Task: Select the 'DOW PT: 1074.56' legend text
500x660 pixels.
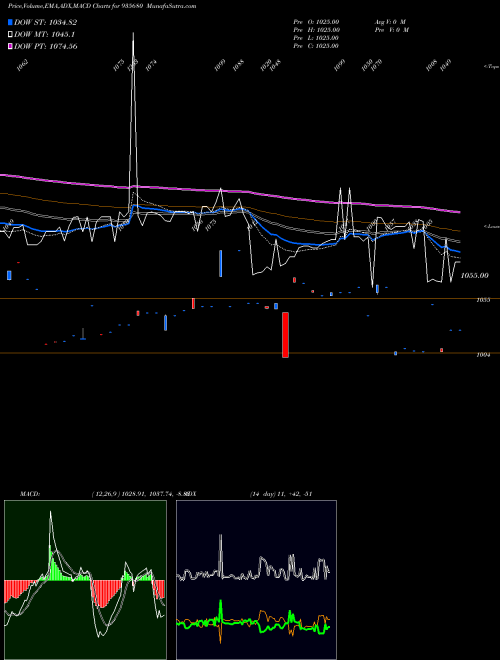Action: click(45, 46)
